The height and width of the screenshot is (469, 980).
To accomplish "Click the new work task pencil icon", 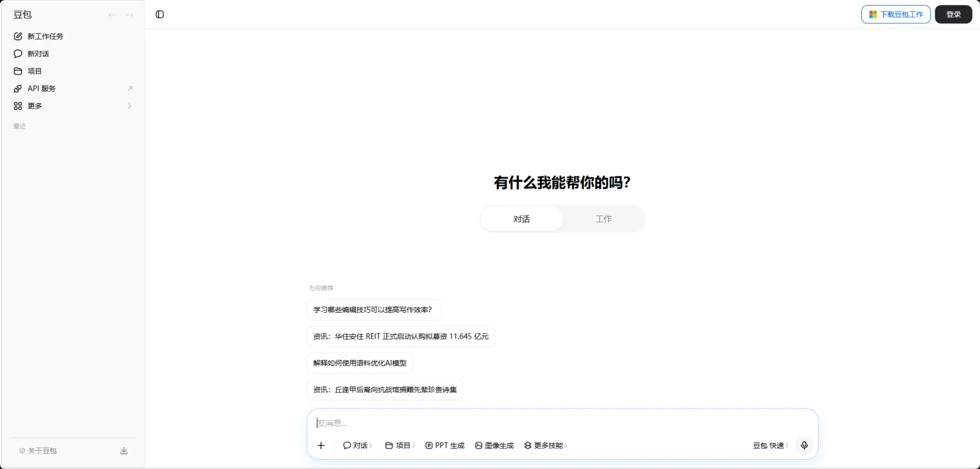I will (x=18, y=36).
